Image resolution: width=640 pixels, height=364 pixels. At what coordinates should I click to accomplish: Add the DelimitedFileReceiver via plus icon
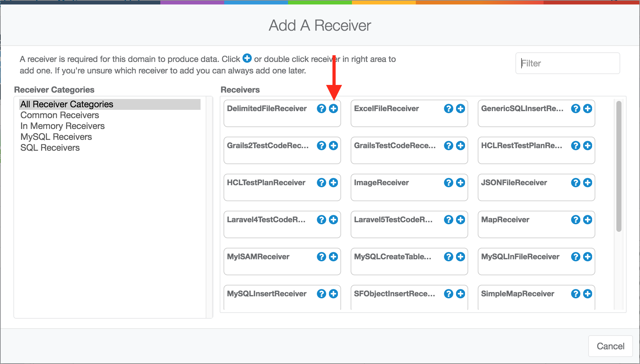coord(333,109)
